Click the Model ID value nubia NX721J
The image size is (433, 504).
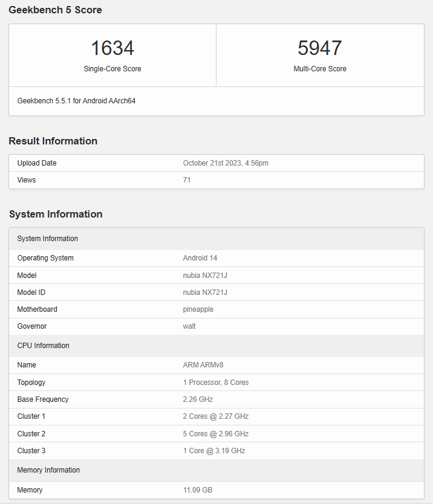[205, 292]
